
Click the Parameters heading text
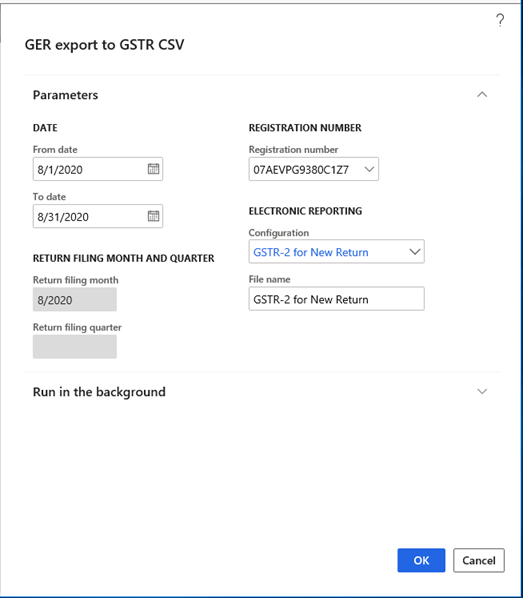coord(65,95)
